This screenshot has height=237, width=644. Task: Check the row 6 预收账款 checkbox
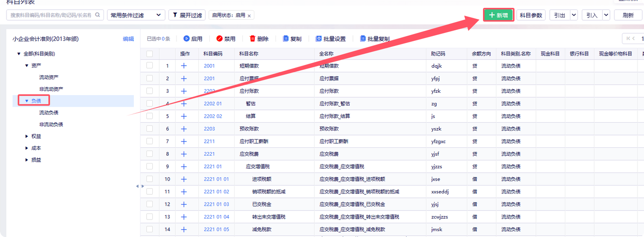(x=149, y=129)
